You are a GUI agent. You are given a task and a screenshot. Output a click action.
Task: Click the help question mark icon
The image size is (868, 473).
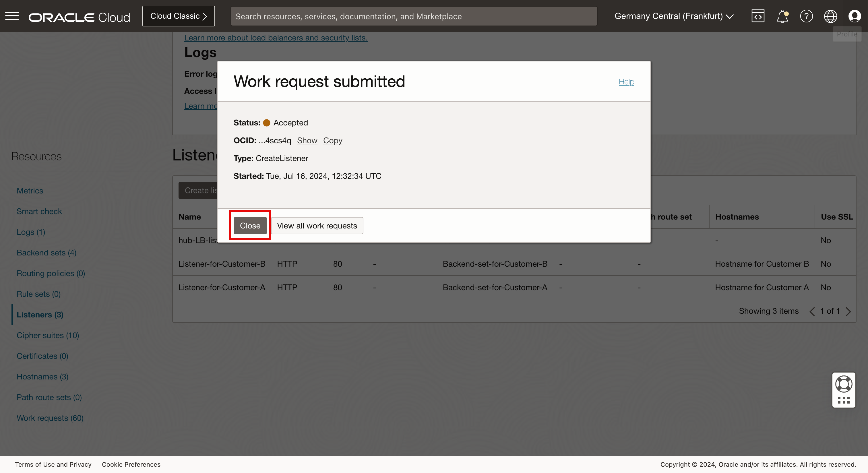coord(806,16)
